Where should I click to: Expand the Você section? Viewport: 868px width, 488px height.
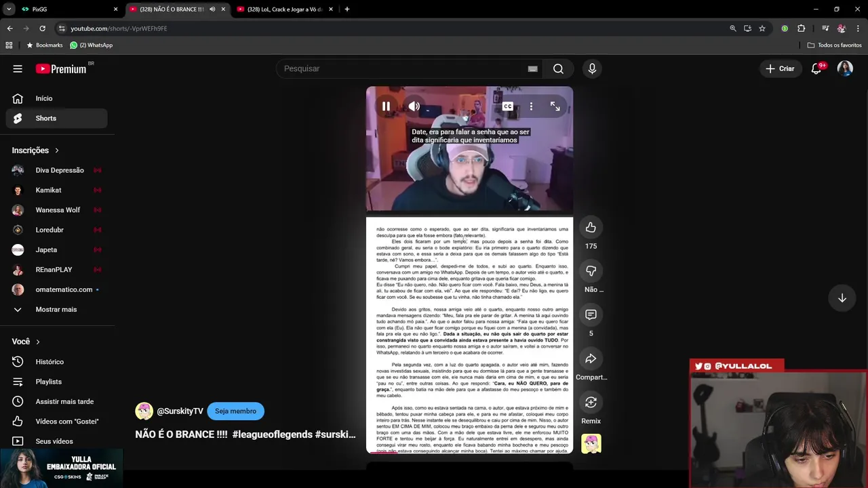[26, 342]
